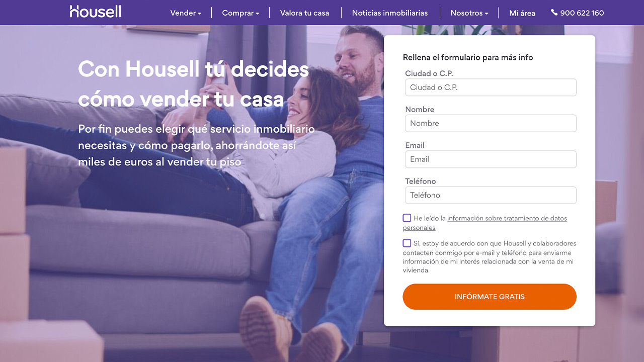644x362 pixels.
Task: Click the phone icon beside 900 622 160
Action: [554, 13]
